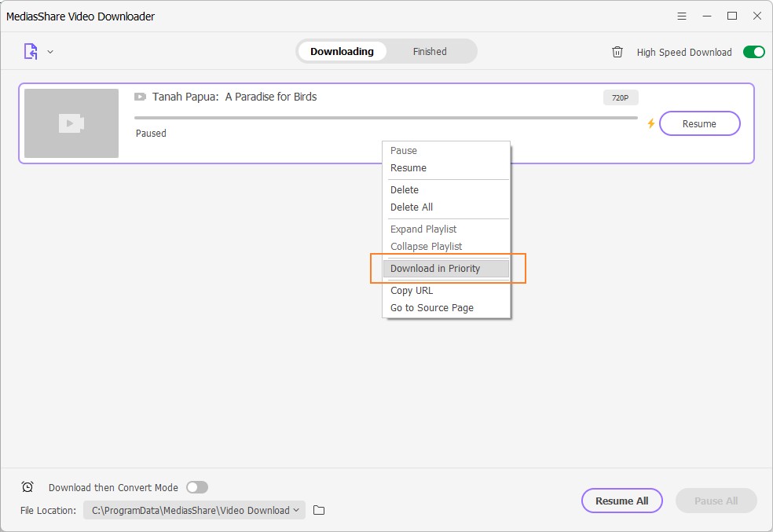Expand the arrow beside paste URL icon
The height and width of the screenshot is (532, 773).
click(x=50, y=52)
